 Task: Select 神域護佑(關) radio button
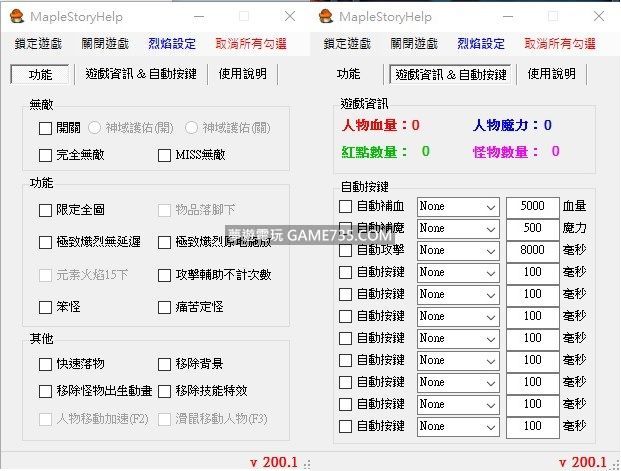click(191, 128)
